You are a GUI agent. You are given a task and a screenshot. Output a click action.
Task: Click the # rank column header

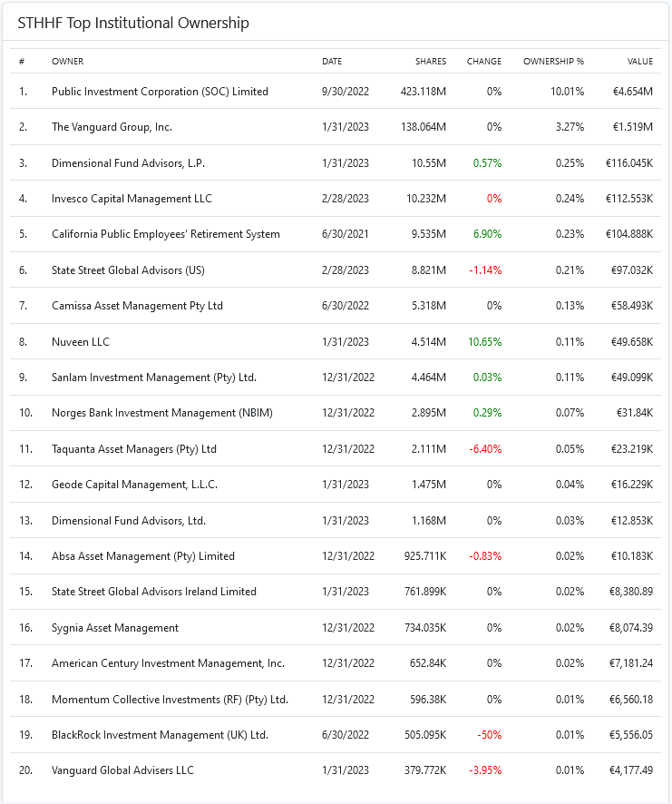point(22,62)
